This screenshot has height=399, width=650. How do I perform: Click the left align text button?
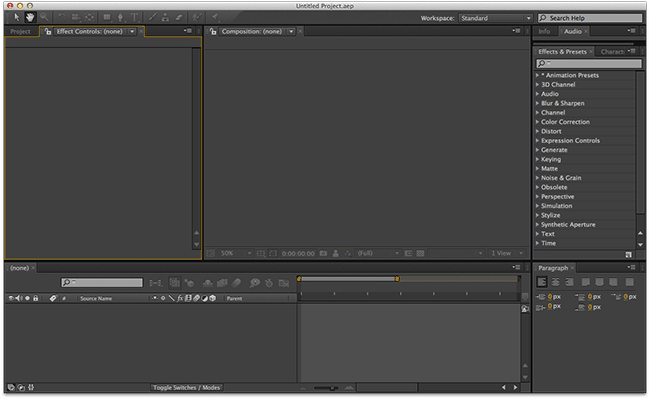pos(542,282)
